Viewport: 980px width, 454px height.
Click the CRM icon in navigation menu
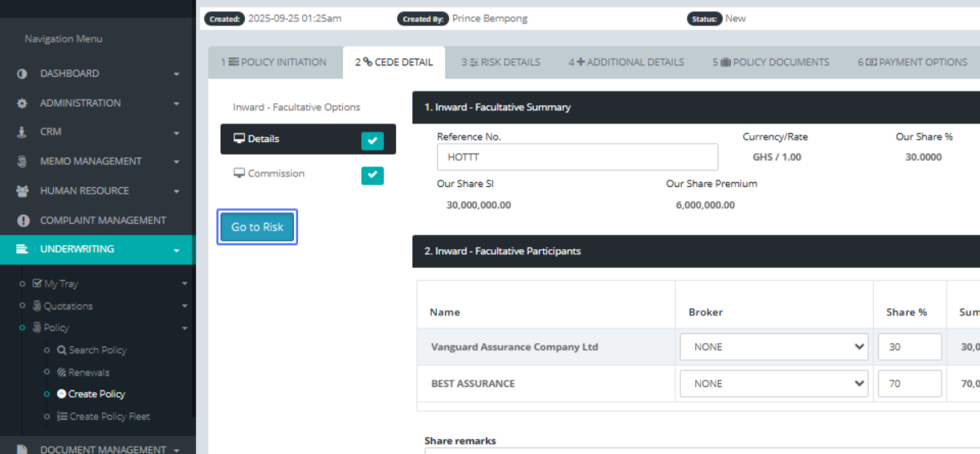tap(22, 132)
